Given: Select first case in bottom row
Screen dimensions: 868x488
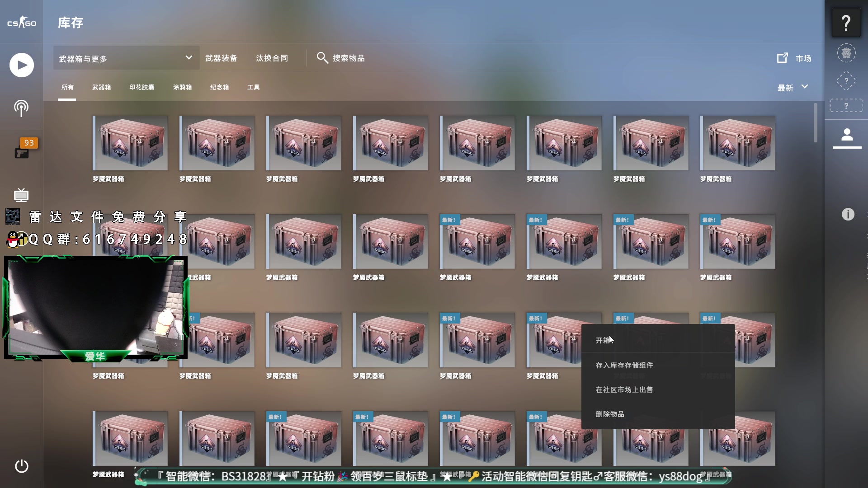Looking at the screenshot, I should point(130,438).
